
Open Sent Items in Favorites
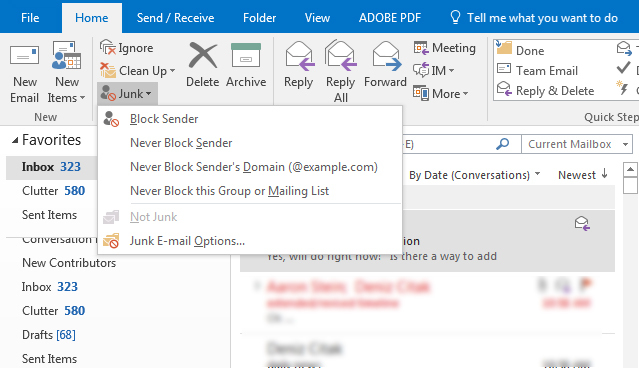(x=49, y=215)
